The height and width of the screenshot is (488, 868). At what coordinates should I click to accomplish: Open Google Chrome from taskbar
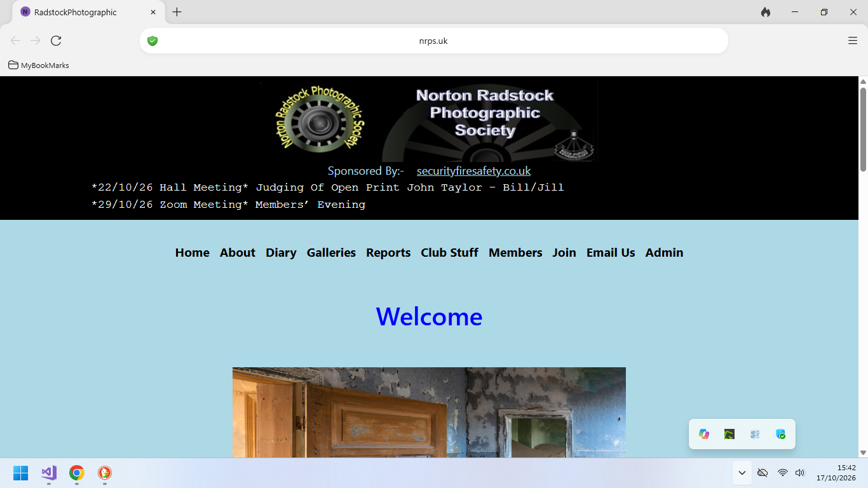[x=77, y=473]
